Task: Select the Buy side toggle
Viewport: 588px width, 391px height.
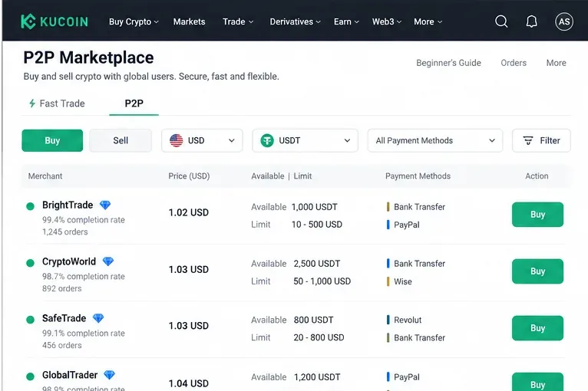Action: point(52,140)
